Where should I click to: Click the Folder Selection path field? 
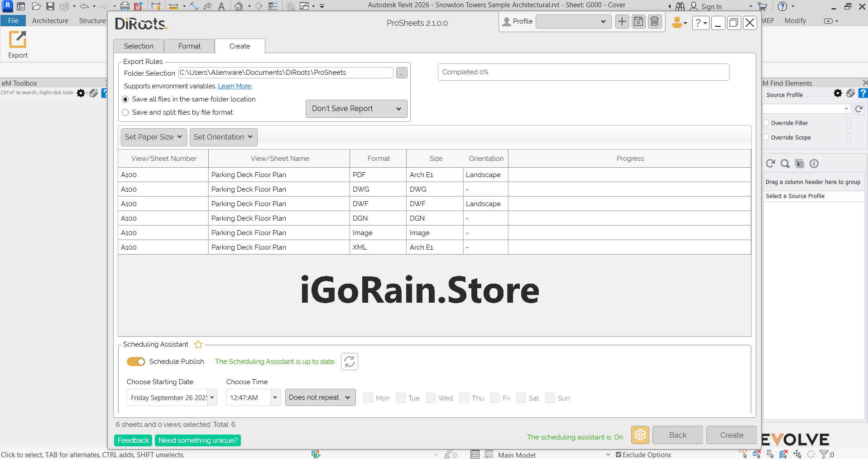pyautogui.click(x=286, y=72)
